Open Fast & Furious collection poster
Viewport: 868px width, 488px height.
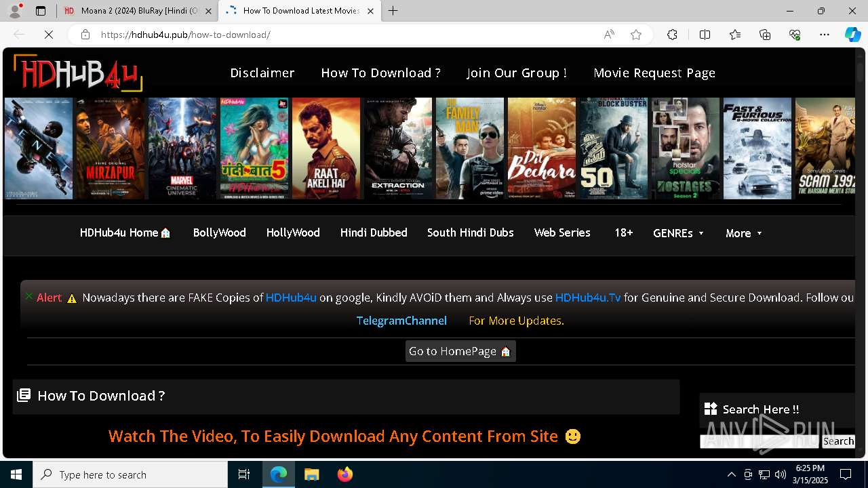(x=757, y=148)
